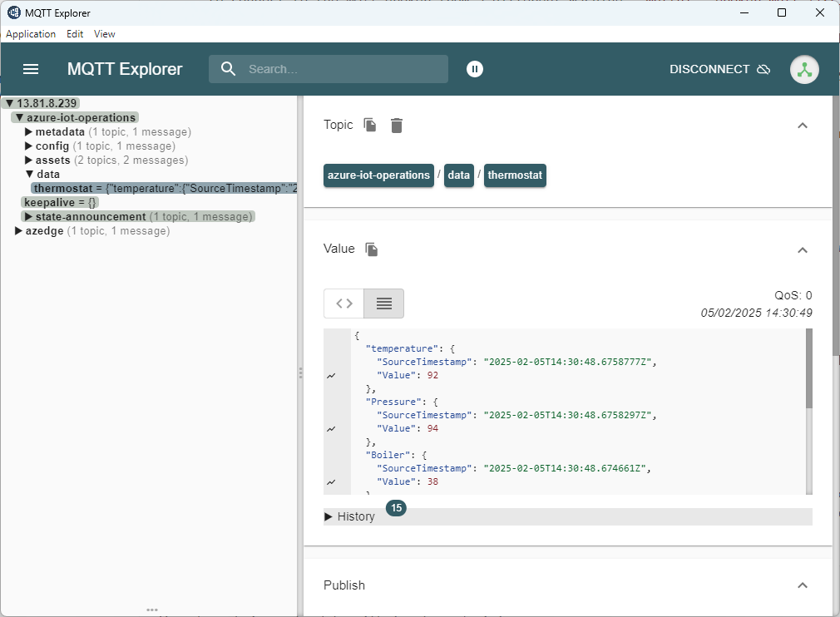Switch to raw code view in Value panel
Image resolution: width=840 pixels, height=617 pixels.
click(x=343, y=303)
